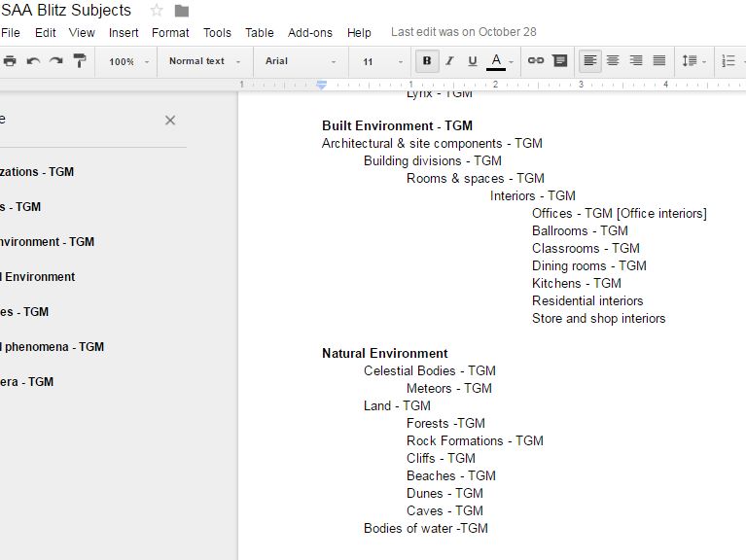Viewport: 746px width, 560px height.
Task: Activate the paint format tool
Action: 80,61
